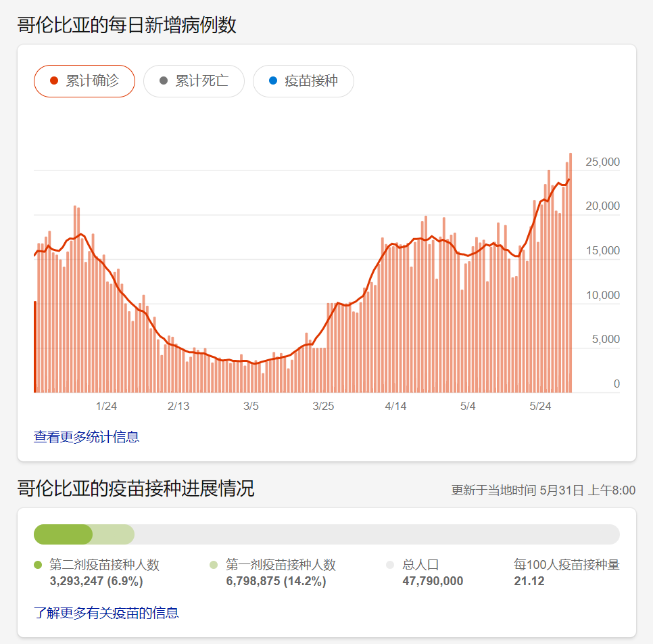Click the red dot in 累计确诊 pill
Viewport: 653px width, 644px height.
pyautogui.click(x=54, y=81)
